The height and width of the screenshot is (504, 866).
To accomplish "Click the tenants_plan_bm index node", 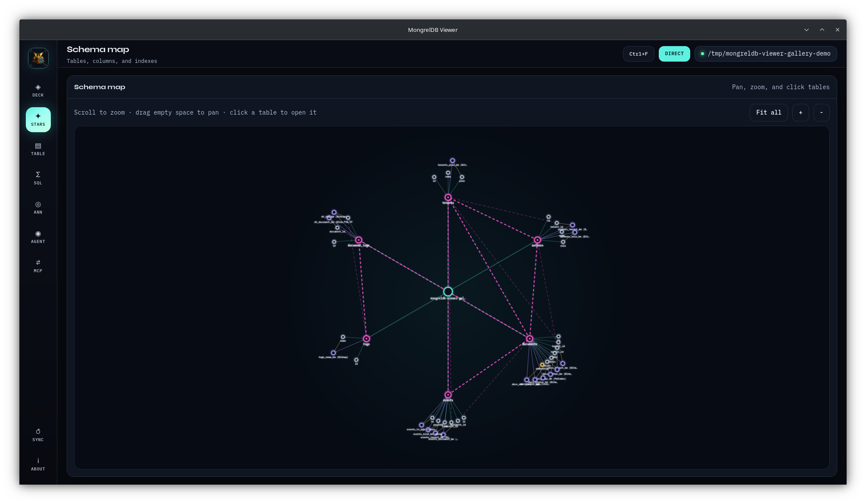I will [452, 161].
